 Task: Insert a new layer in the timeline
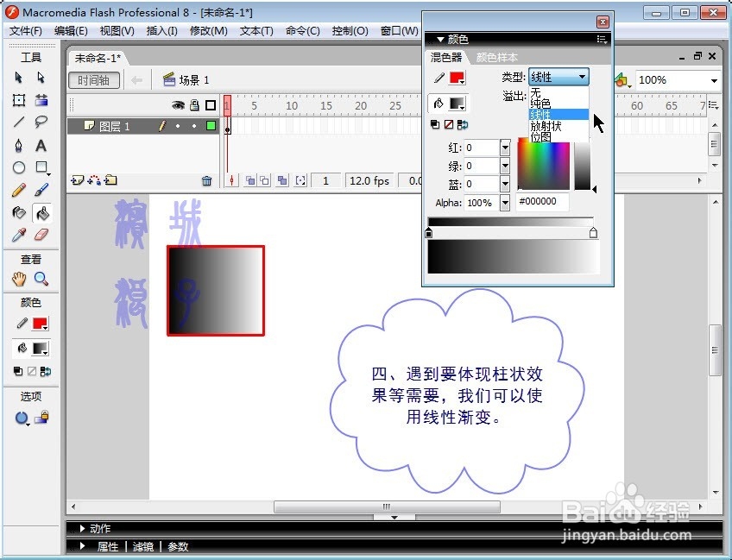pos(78,179)
